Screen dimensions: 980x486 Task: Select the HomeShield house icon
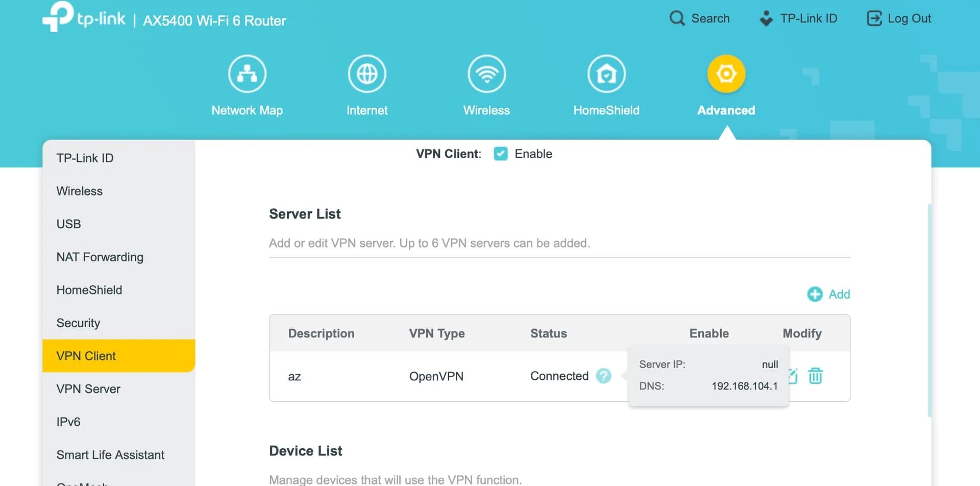(606, 74)
